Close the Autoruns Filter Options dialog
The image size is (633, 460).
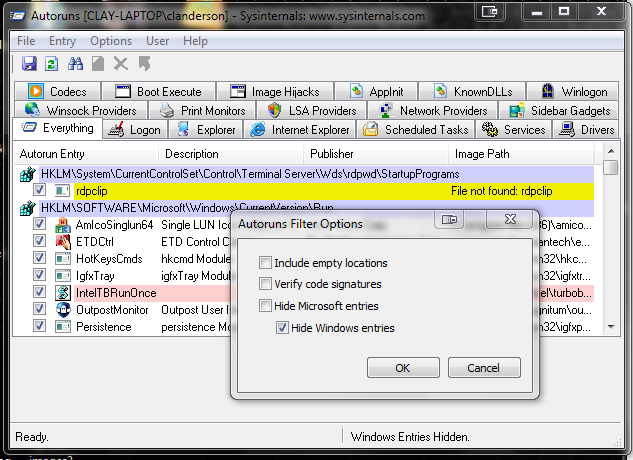[x=510, y=219]
